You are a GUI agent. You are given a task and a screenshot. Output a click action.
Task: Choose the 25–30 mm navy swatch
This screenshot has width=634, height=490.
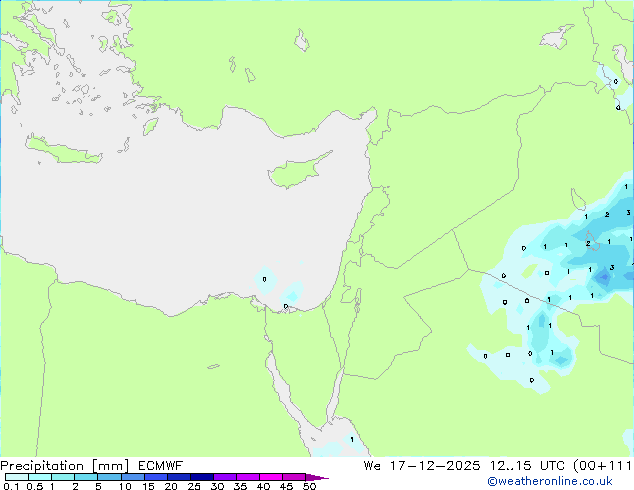click(201, 477)
